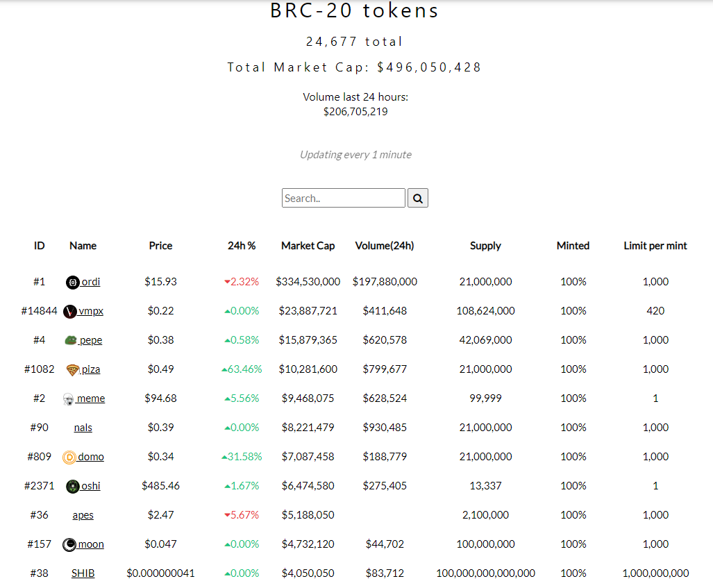The width and height of the screenshot is (713, 588).
Task: Sort by the 24h % column header
Action: [x=242, y=246]
